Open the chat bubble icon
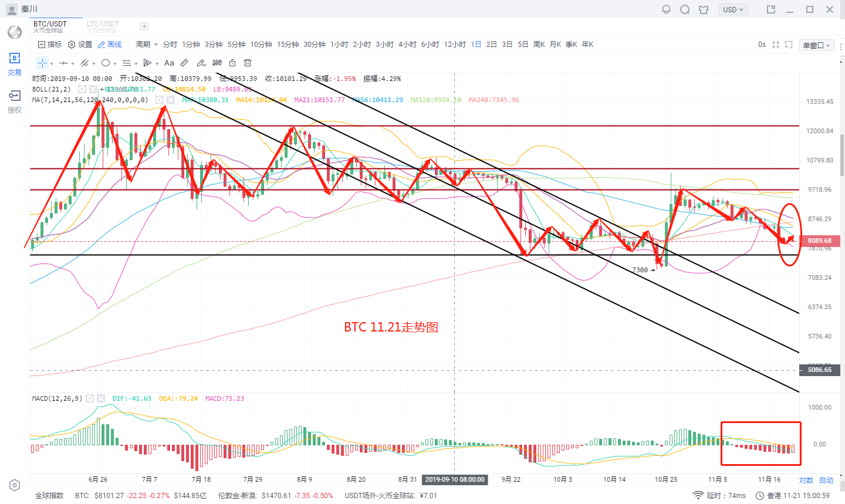This screenshot has height=504, width=845. pos(685,9)
